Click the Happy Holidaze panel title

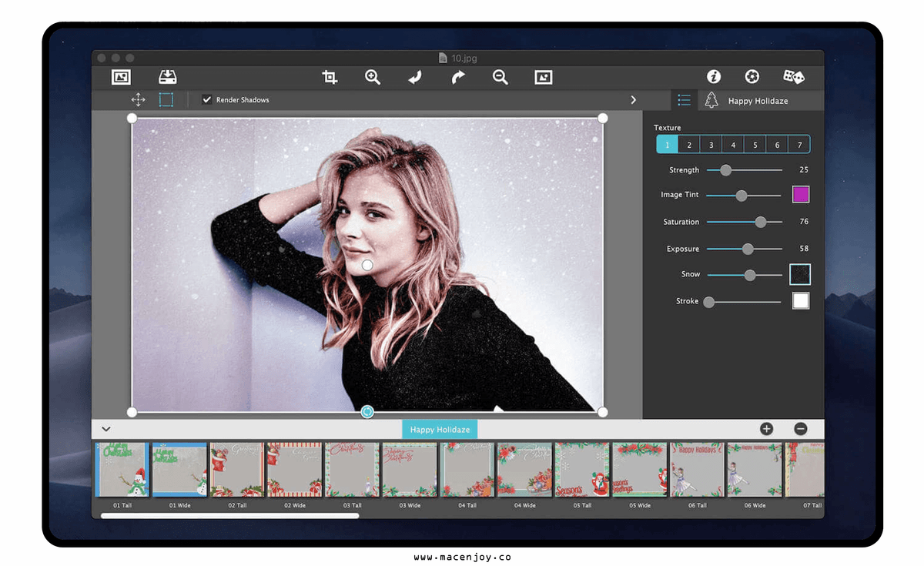(x=758, y=101)
